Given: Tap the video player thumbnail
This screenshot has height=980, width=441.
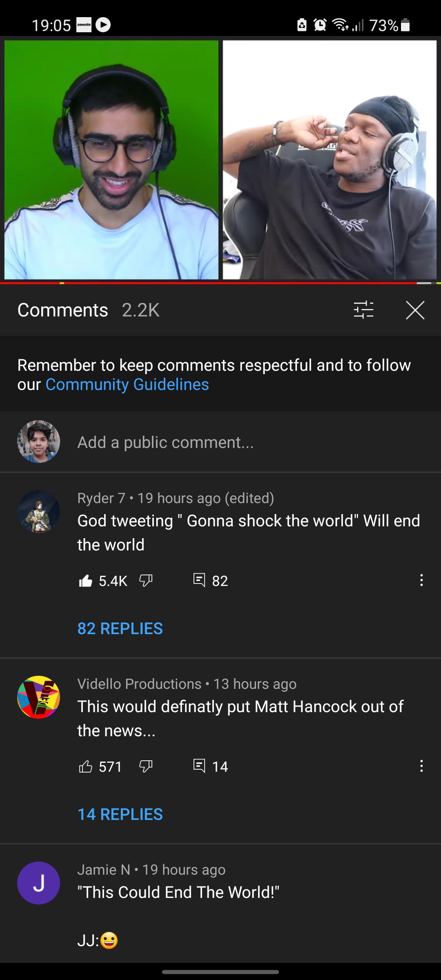Looking at the screenshot, I should pyautogui.click(x=220, y=159).
